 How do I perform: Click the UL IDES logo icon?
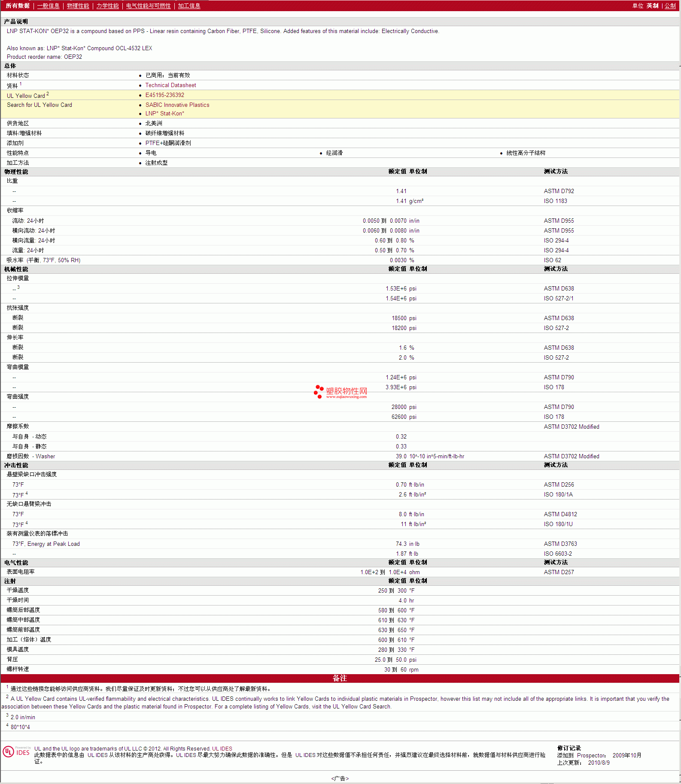click(16, 752)
